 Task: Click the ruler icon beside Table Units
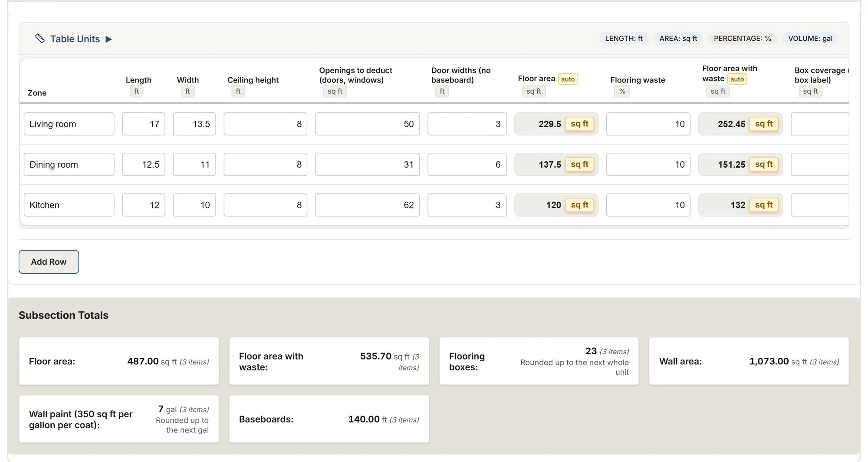point(39,39)
